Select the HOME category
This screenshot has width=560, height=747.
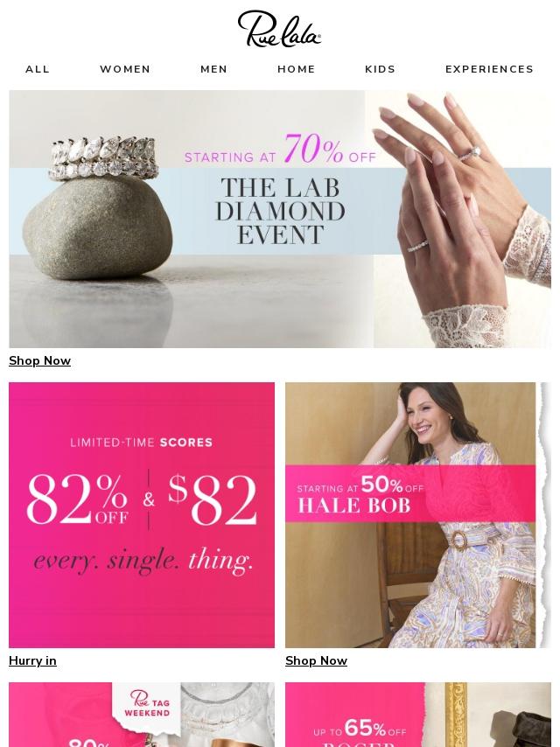(297, 69)
